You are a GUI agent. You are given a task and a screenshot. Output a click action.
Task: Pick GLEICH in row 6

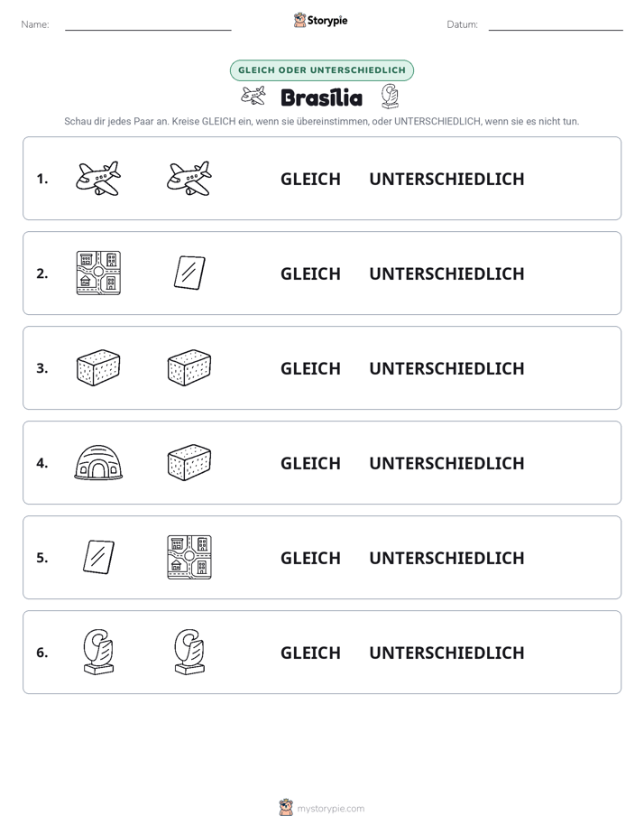tap(310, 653)
